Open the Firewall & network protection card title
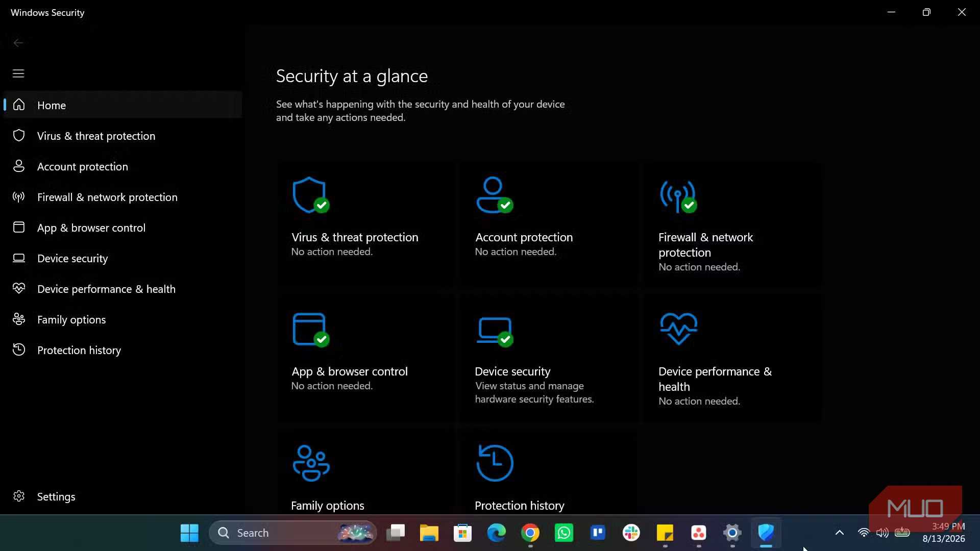 coord(705,245)
